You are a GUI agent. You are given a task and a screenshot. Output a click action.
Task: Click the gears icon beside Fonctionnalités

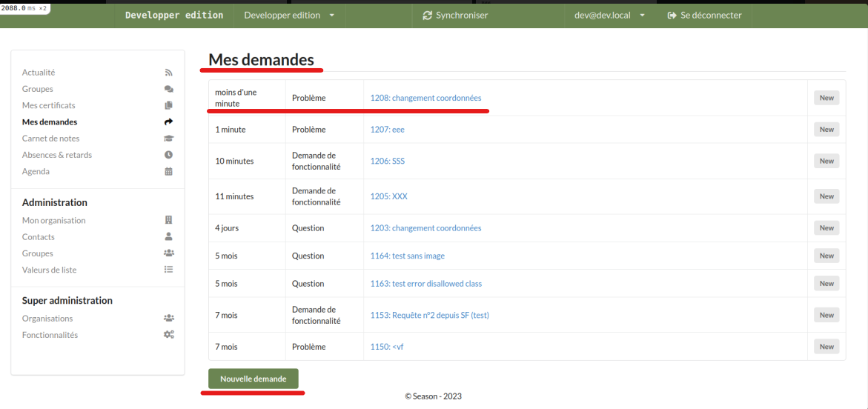(x=168, y=335)
